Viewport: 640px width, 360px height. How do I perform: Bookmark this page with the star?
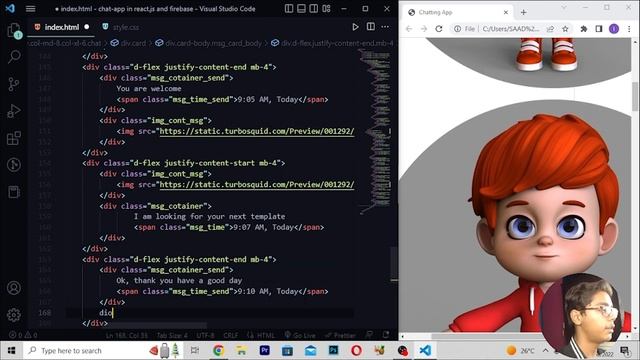(x=565, y=29)
